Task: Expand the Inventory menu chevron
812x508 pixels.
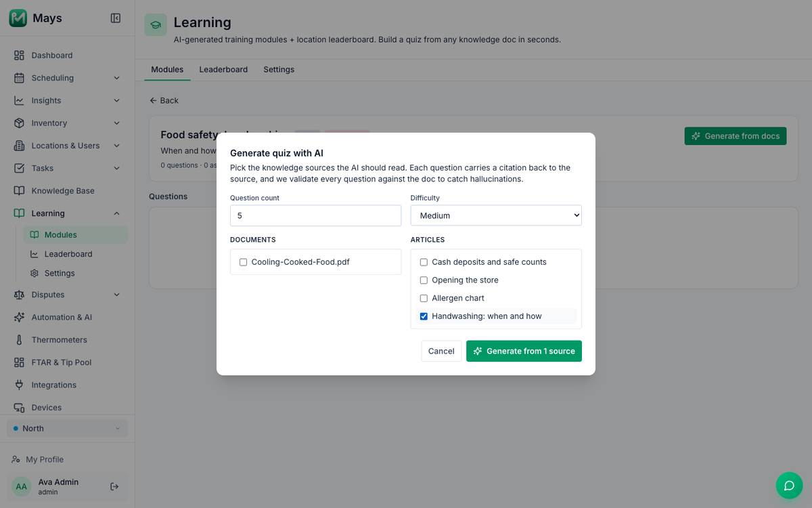Action: (116, 123)
